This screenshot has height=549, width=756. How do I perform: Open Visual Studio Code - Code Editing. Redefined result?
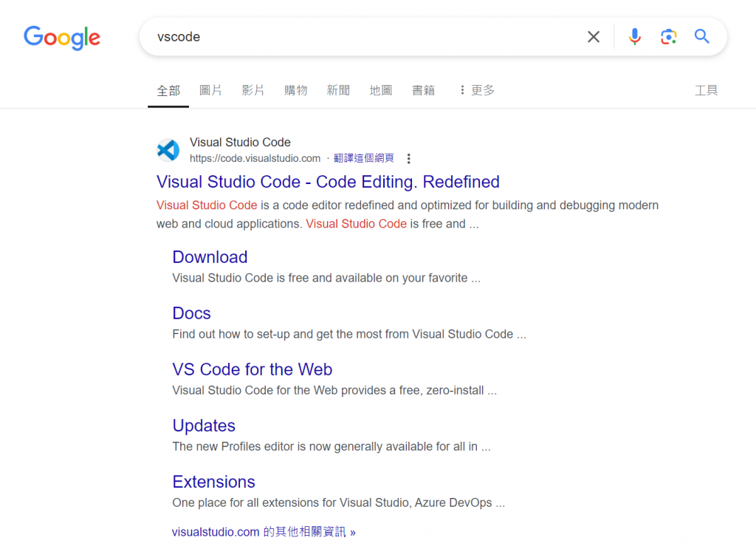point(328,182)
